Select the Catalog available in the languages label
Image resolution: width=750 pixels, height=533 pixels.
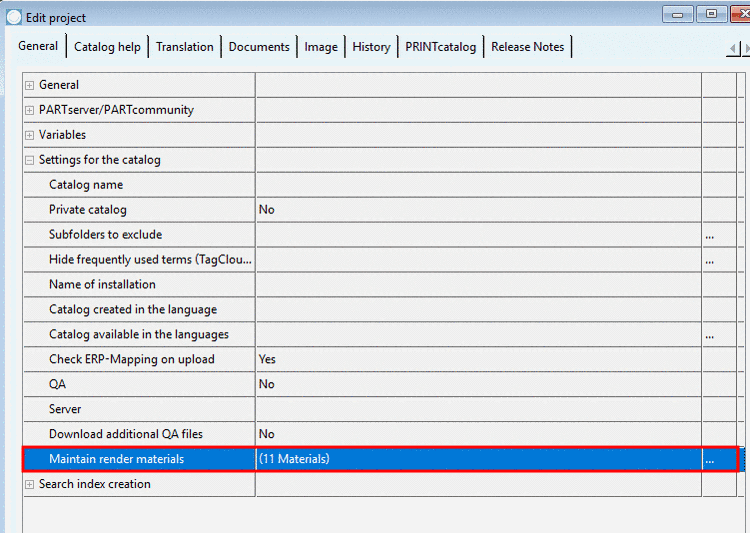(x=139, y=334)
